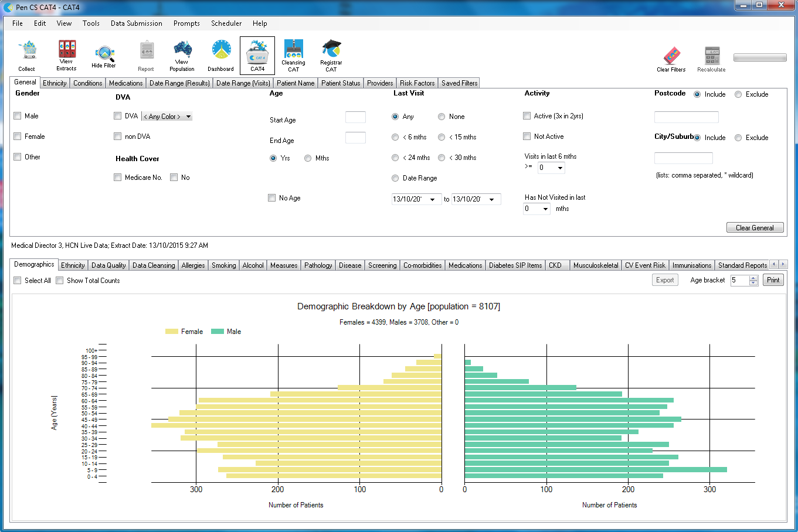Open the DVA Any Color dropdown
Viewport: 798px width, 532px height.
click(x=167, y=117)
